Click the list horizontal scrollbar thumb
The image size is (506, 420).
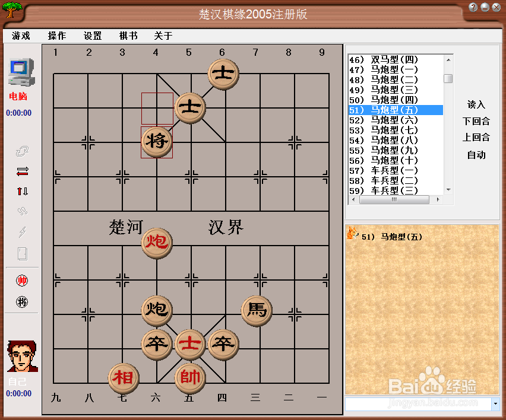(x=394, y=200)
